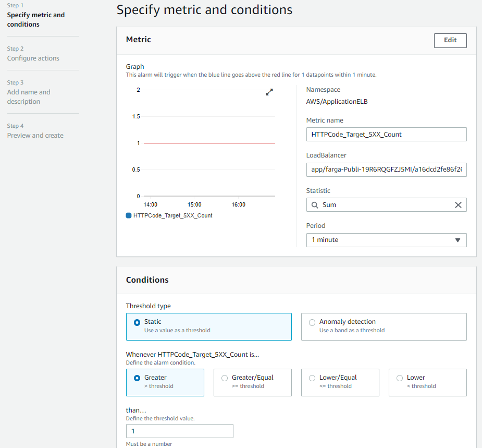Navigate to Step 4 Preview and create
The image size is (482, 448).
tap(35, 135)
